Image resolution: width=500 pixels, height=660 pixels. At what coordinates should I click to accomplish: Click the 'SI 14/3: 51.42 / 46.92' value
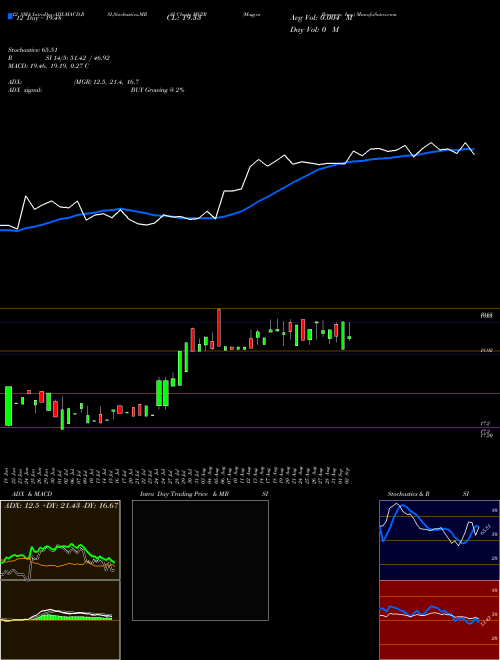coord(78,58)
